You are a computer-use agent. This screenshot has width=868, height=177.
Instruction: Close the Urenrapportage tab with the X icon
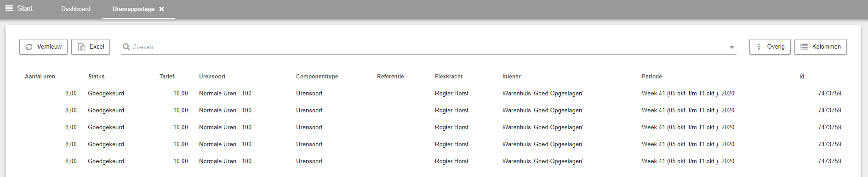pos(161,9)
